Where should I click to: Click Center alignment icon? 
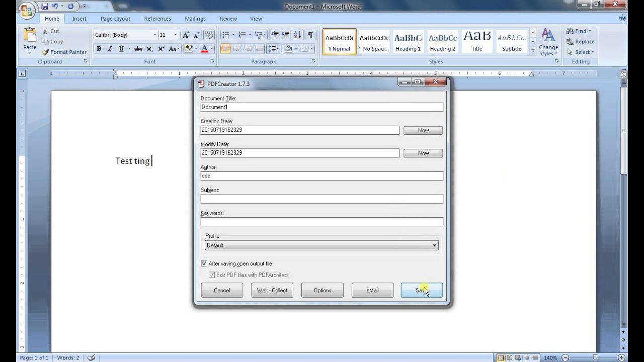(x=237, y=49)
